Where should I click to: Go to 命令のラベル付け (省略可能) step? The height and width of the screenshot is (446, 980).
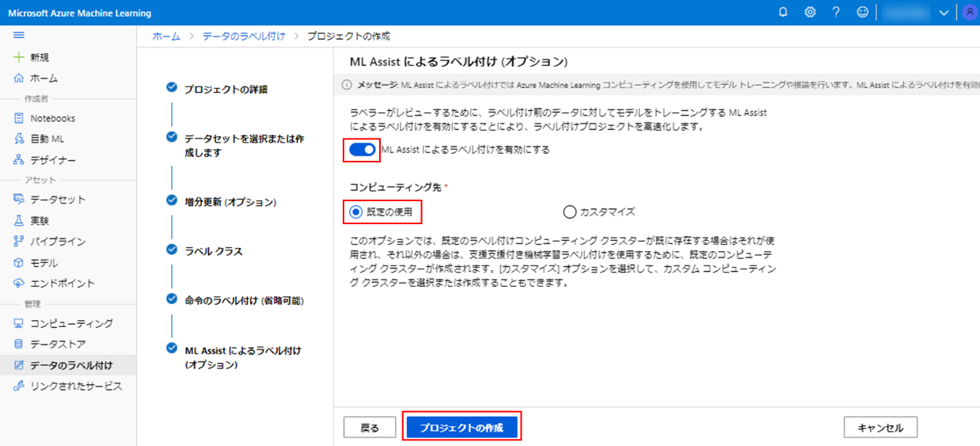pyautogui.click(x=244, y=301)
